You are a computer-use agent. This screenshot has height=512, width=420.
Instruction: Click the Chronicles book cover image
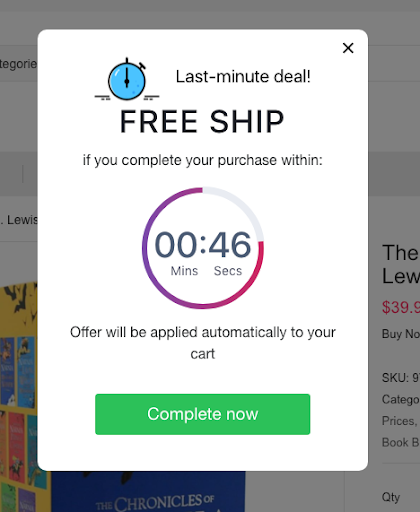148,492
